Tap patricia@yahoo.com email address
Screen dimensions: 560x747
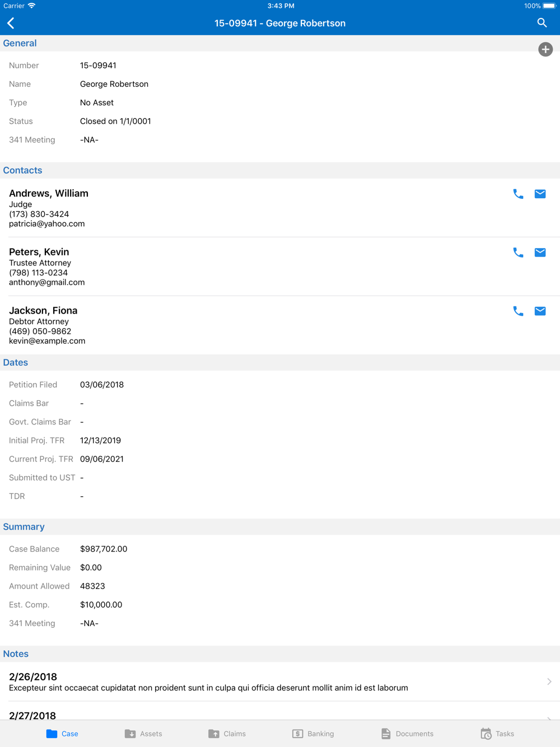tap(47, 224)
